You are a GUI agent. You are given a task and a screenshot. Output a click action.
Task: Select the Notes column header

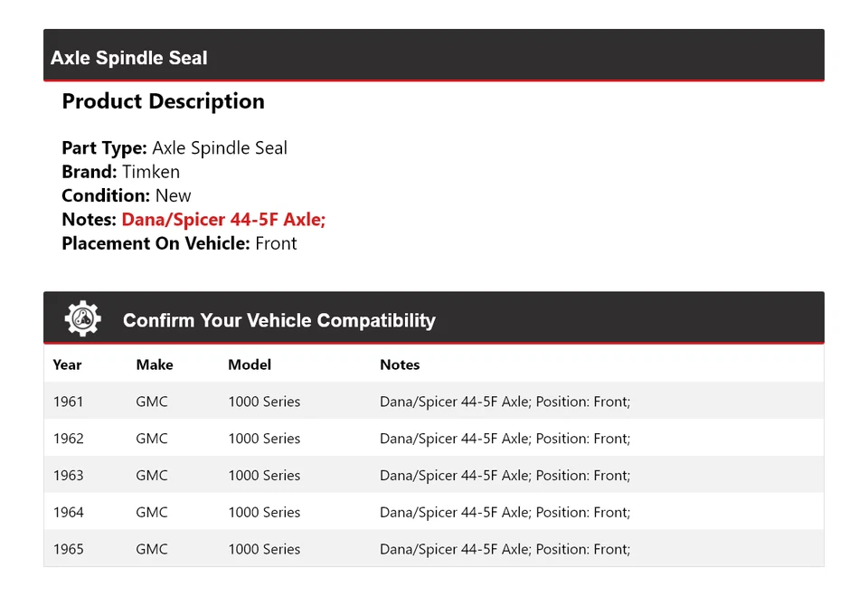(400, 364)
